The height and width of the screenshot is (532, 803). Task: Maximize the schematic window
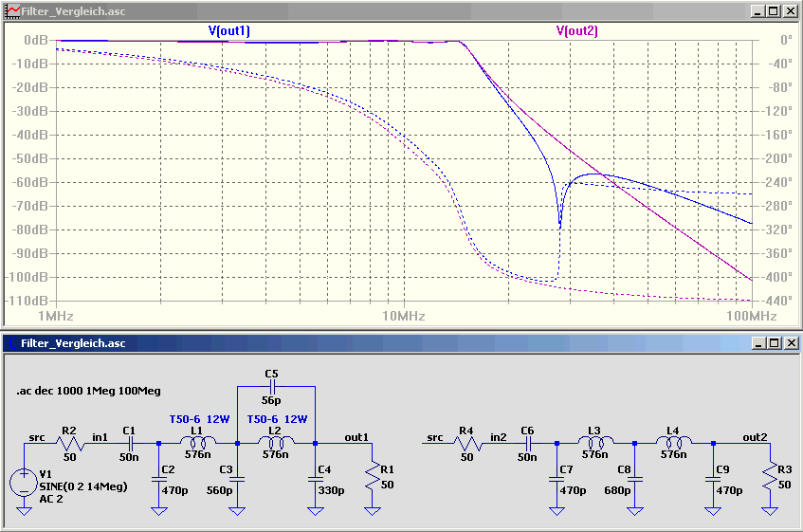[774, 343]
